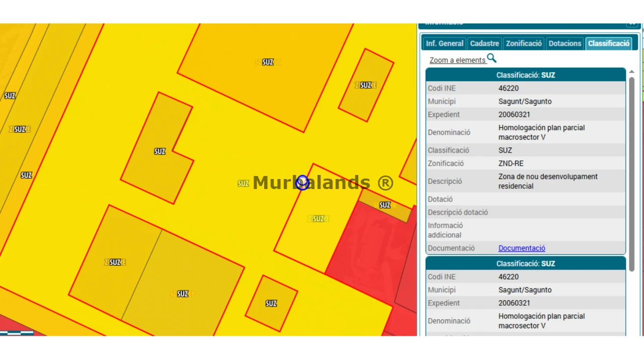Select the Zonificació tab
Screen dimensions: 644x362
tap(524, 43)
